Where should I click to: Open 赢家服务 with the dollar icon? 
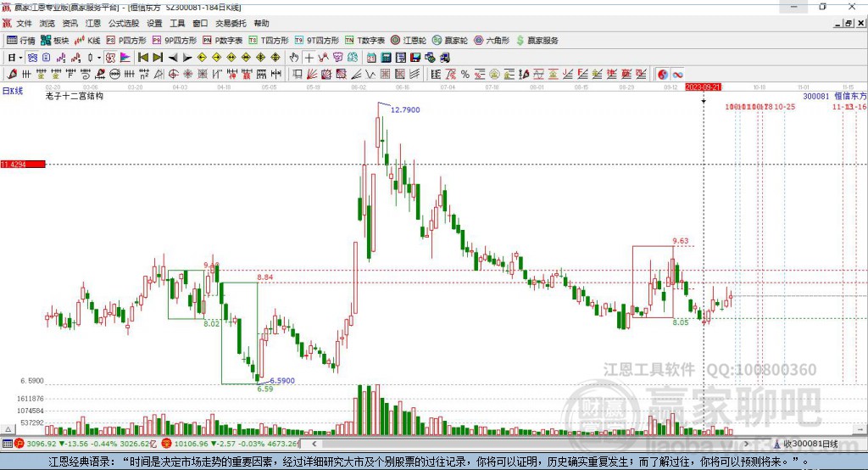537,41
